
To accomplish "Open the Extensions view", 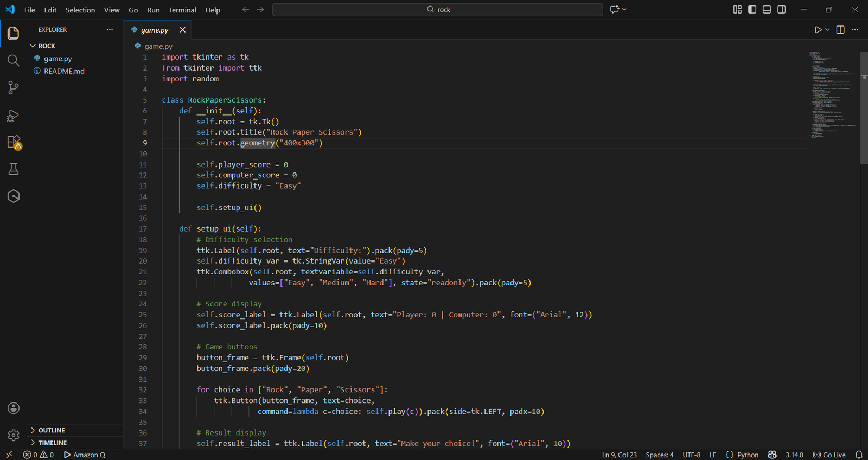I will (14, 142).
